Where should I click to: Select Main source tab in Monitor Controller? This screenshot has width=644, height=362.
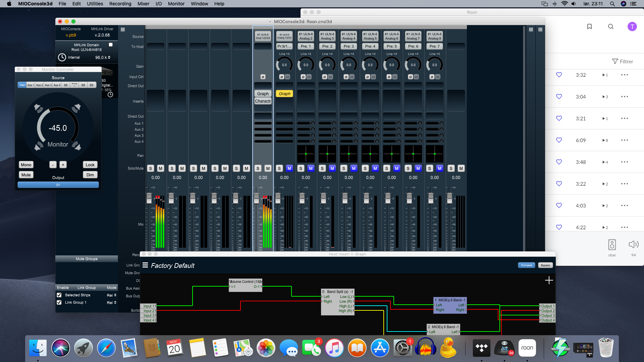point(22,85)
